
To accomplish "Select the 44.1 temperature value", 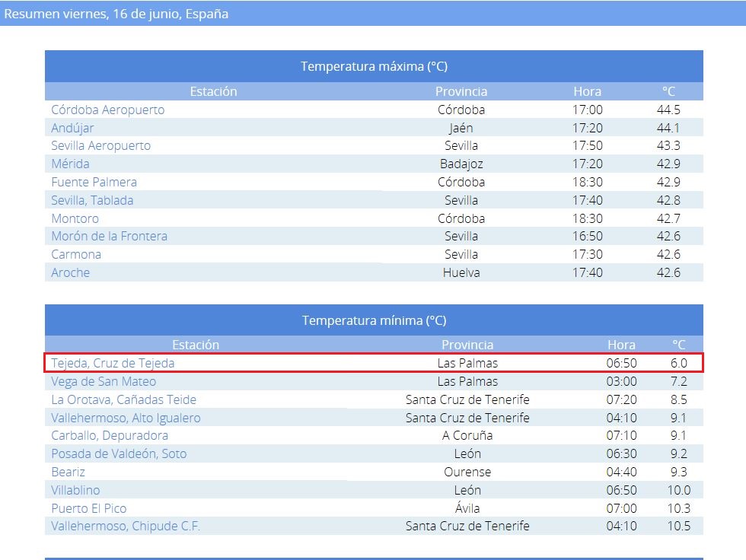I will click(668, 128).
